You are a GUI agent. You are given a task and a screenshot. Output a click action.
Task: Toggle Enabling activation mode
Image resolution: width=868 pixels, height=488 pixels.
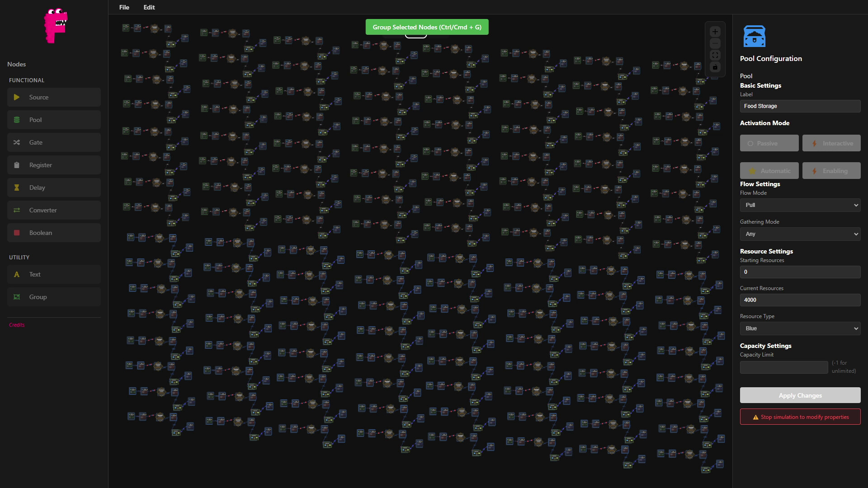(x=831, y=170)
